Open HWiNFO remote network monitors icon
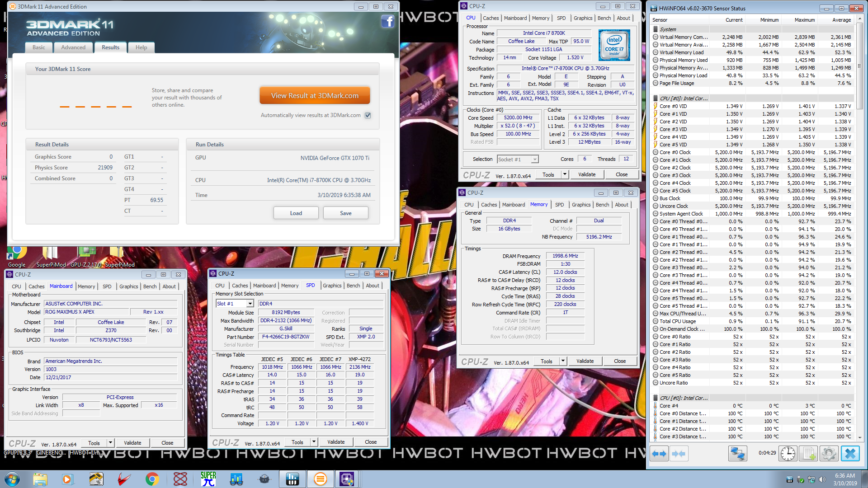 [737, 453]
